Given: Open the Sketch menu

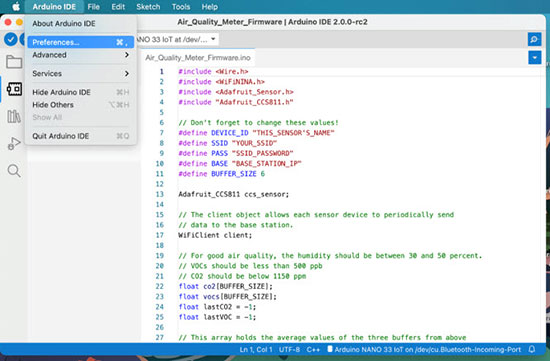Looking at the screenshot, I should [x=148, y=7].
